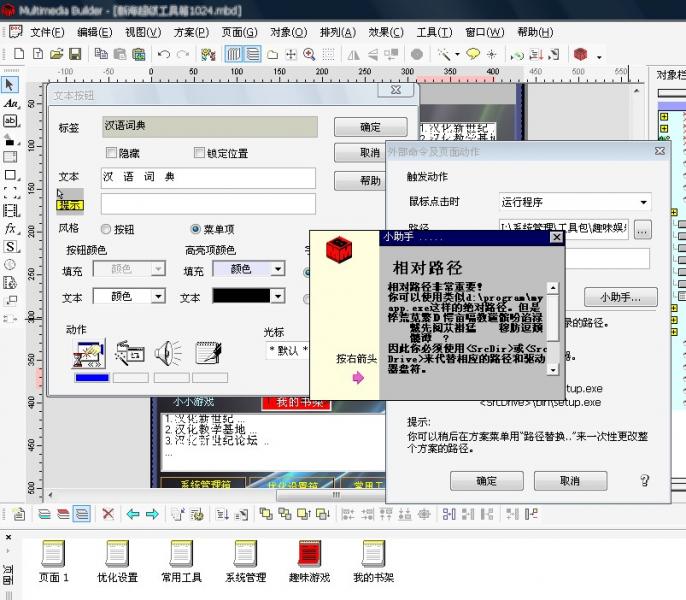This screenshot has height=600, width=686.
Task: Open the 运行程序 dropdown for 鼠标点击时
Action: click(643, 202)
